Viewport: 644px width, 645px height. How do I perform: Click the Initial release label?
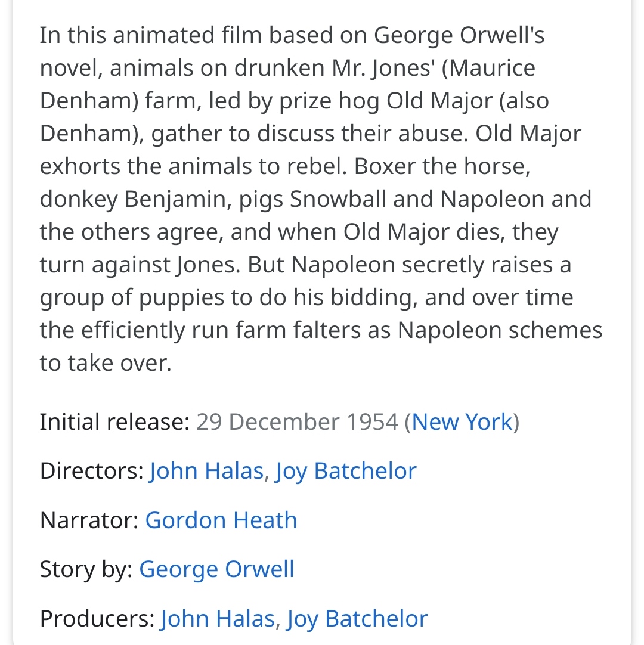pyautogui.click(x=115, y=422)
